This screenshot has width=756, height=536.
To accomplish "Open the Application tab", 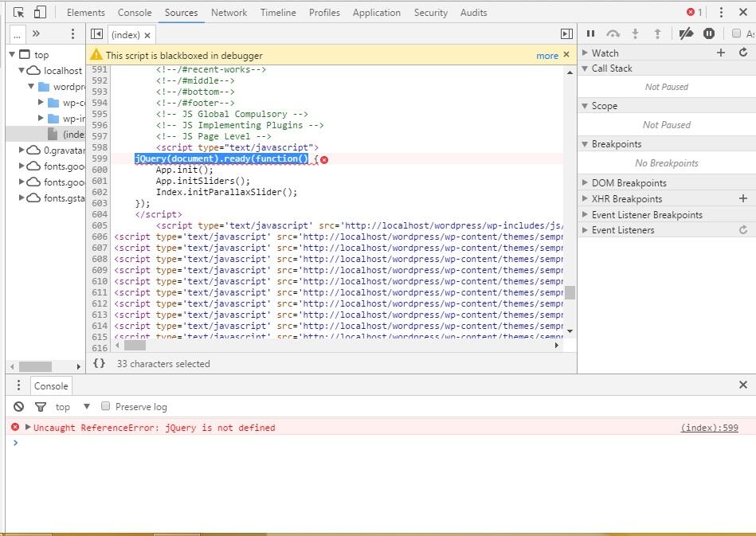I will tap(377, 13).
